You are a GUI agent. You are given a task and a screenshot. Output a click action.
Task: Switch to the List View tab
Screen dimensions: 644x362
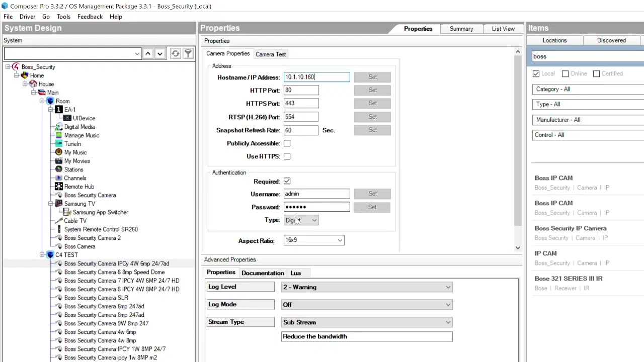503,29
